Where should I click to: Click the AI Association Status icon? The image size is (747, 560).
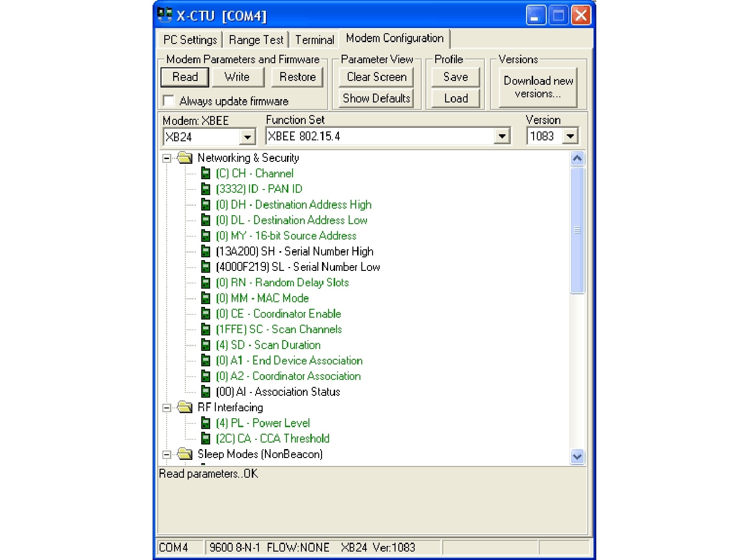pos(205,392)
